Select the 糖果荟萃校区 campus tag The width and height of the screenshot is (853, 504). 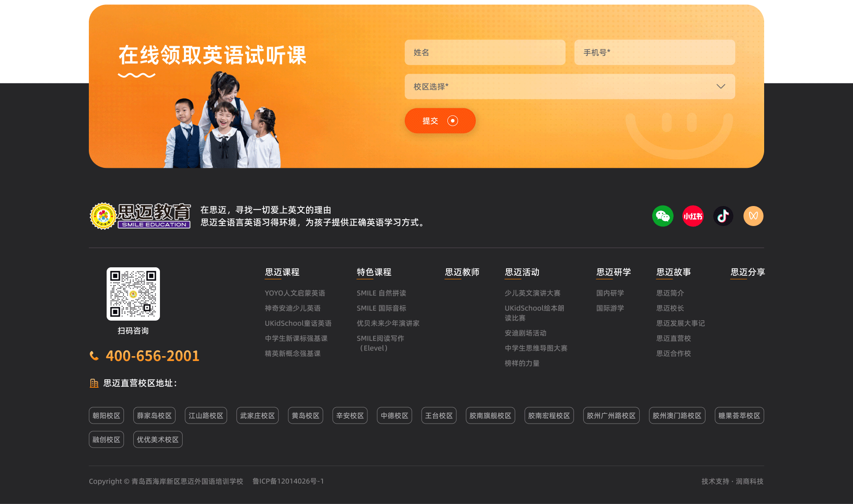coord(739,416)
